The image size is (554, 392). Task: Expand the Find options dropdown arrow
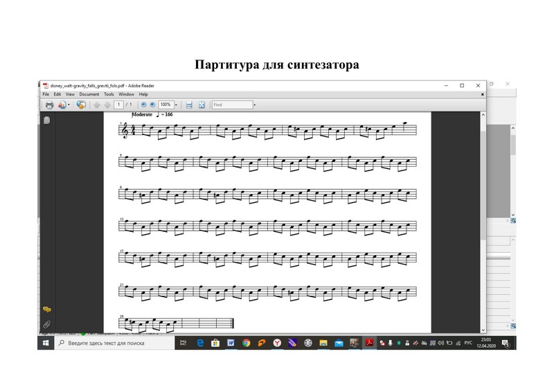(x=255, y=105)
